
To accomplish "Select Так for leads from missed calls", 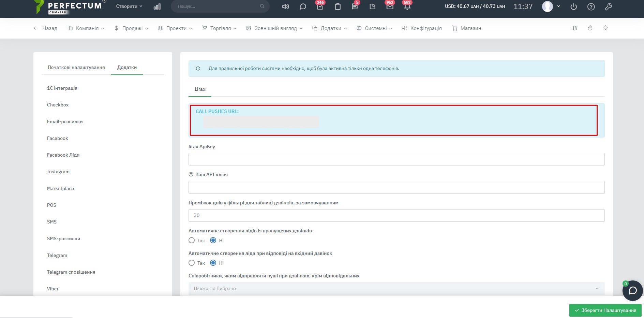I will point(192,241).
